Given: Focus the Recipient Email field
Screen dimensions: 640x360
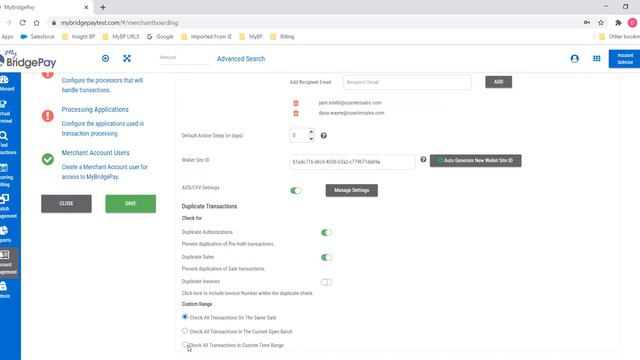Looking at the screenshot, I should click(x=407, y=82).
